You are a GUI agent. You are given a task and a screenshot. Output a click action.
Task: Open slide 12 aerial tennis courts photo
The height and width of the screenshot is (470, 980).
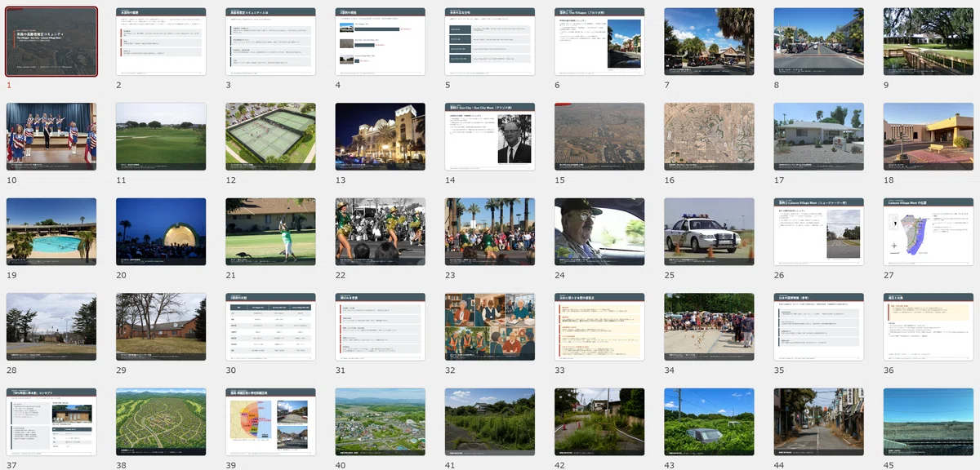[270, 136]
